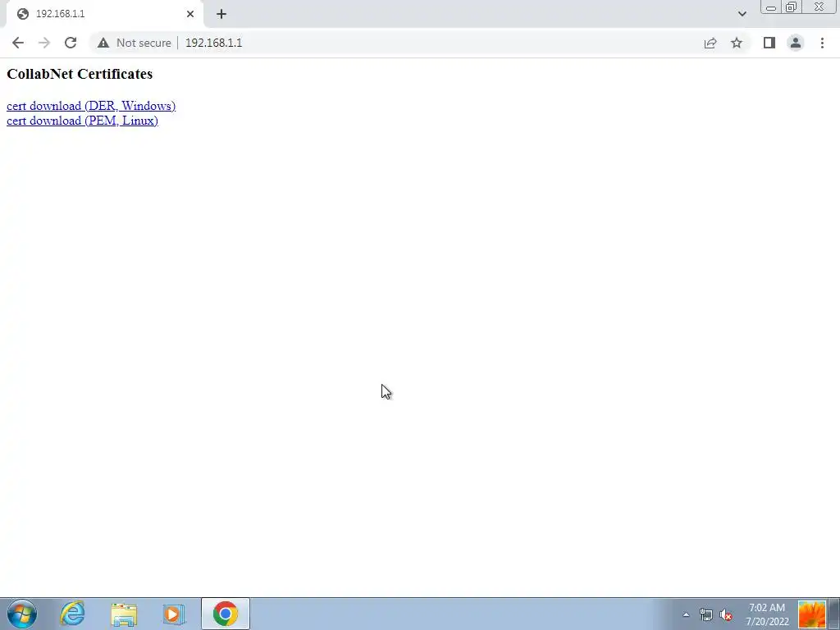Go back to the previous page

[x=18, y=43]
